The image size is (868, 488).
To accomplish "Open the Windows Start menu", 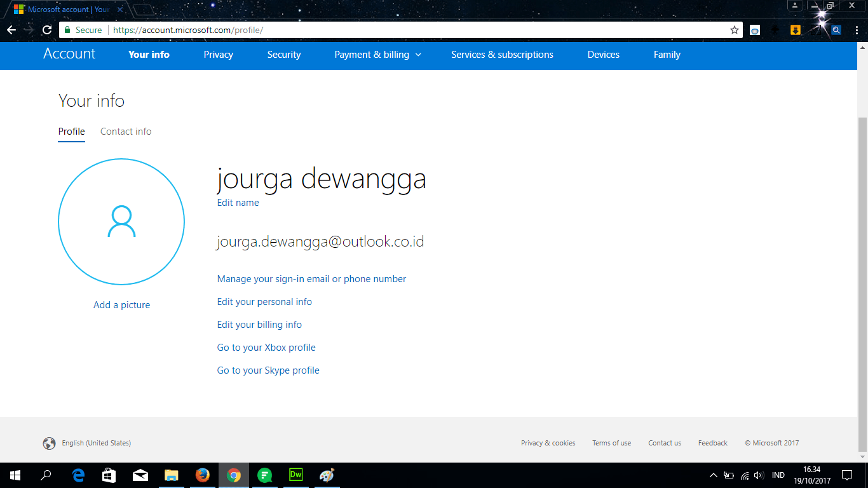I will click(x=15, y=475).
